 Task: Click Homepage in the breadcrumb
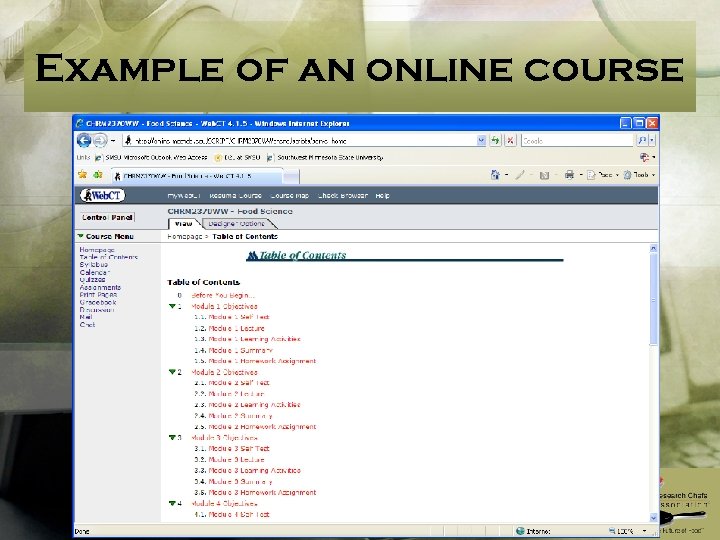(x=185, y=236)
